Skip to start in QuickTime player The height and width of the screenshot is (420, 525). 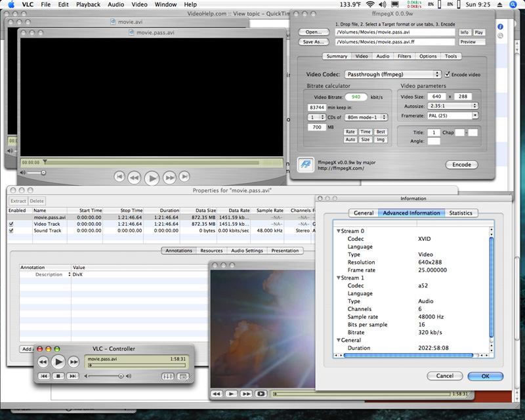pos(119,177)
